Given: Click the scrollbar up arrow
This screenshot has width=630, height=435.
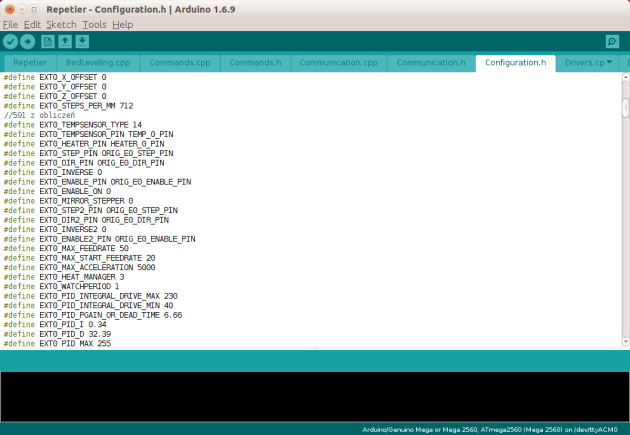Looking at the screenshot, I should coord(625,76).
